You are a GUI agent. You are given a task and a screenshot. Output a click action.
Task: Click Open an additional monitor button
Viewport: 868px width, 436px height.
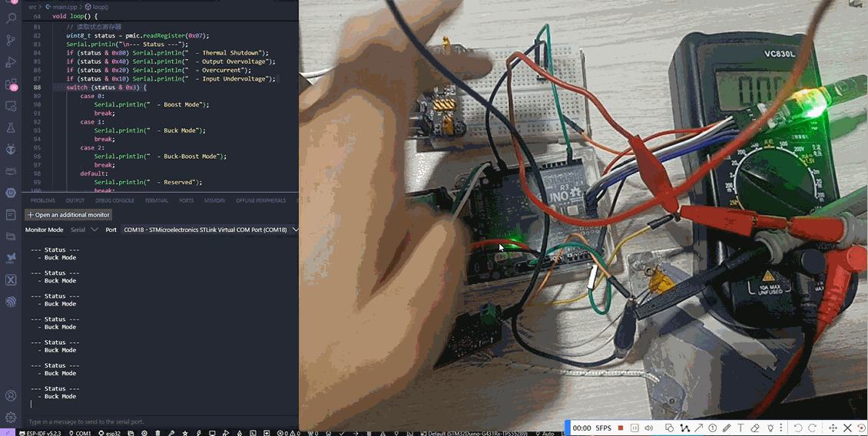coord(69,215)
